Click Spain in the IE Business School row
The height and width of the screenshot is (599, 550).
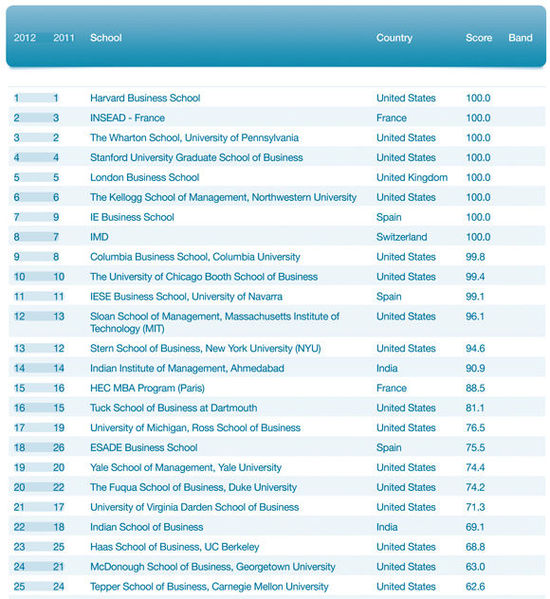(x=389, y=217)
